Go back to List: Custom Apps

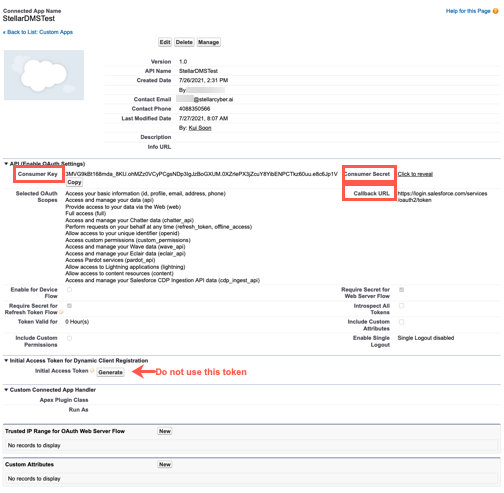tap(38, 32)
